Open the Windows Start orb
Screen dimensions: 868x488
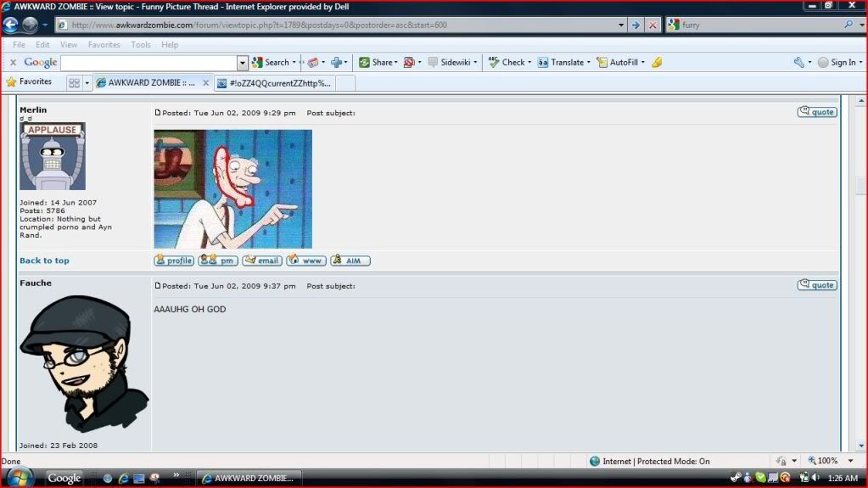pos(19,477)
